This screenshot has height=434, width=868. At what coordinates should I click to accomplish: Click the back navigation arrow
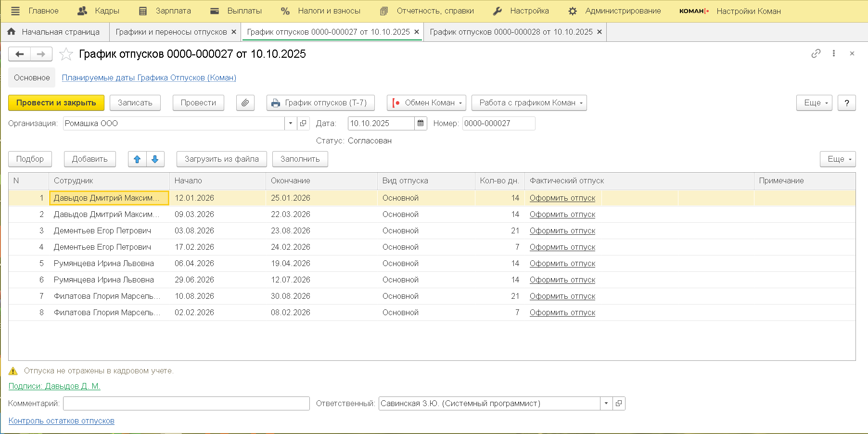(x=19, y=54)
